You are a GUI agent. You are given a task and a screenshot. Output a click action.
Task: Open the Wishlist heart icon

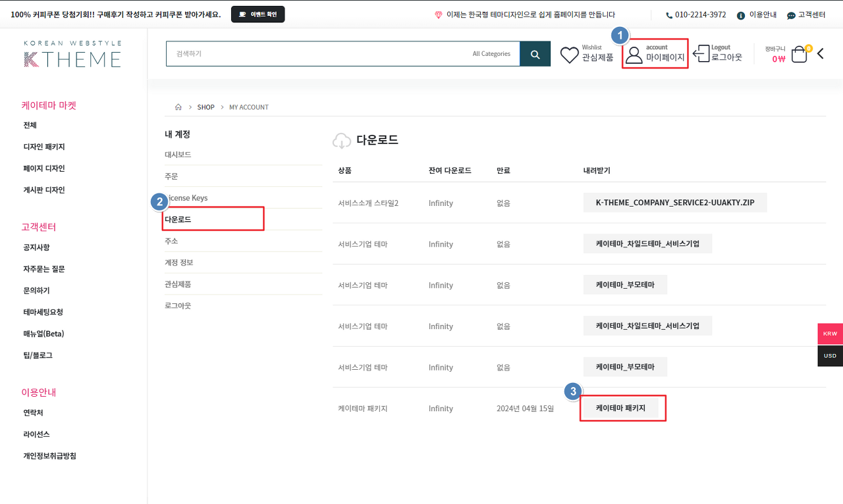[570, 55]
